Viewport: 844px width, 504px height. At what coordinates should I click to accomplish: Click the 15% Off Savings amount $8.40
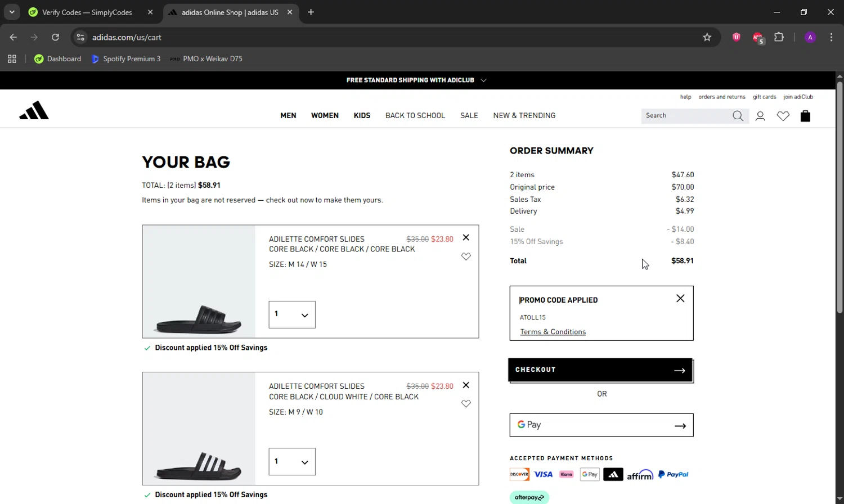click(x=683, y=242)
